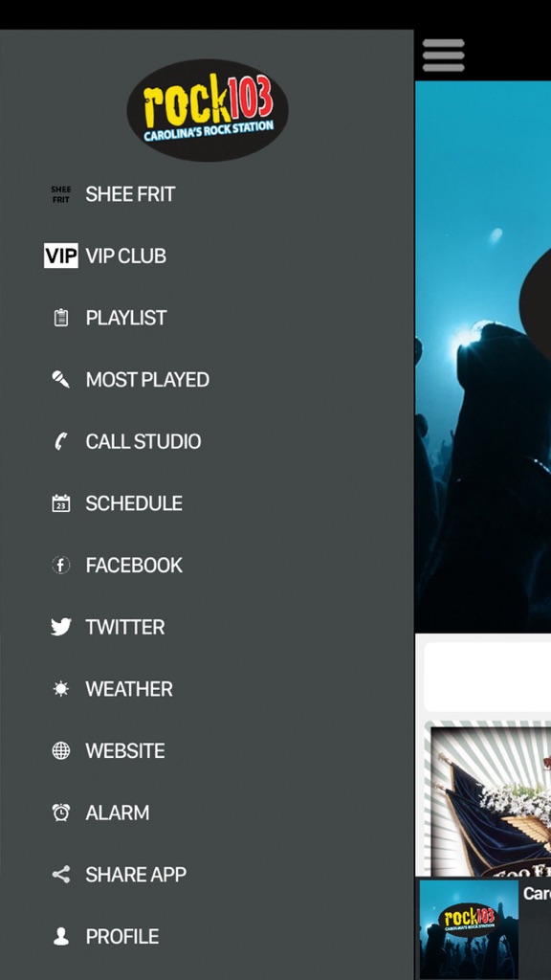
Task: Click the Twitter bird icon
Action: tap(60, 627)
